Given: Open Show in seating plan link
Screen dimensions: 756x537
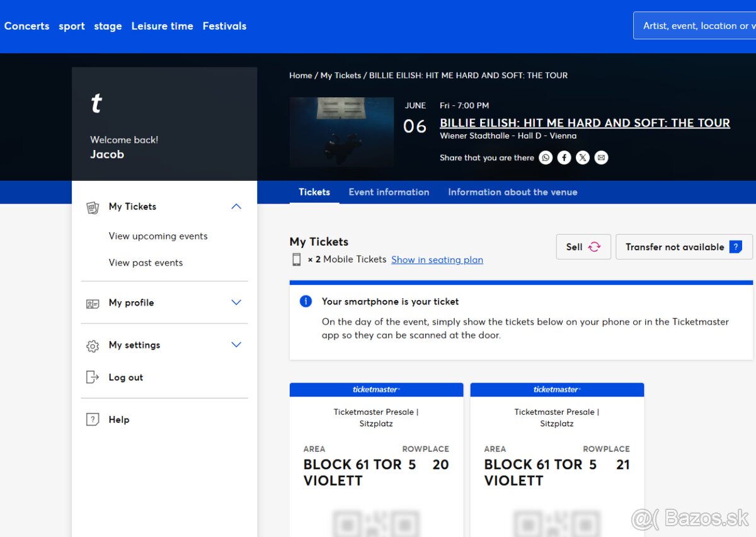Looking at the screenshot, I should 437,260.
